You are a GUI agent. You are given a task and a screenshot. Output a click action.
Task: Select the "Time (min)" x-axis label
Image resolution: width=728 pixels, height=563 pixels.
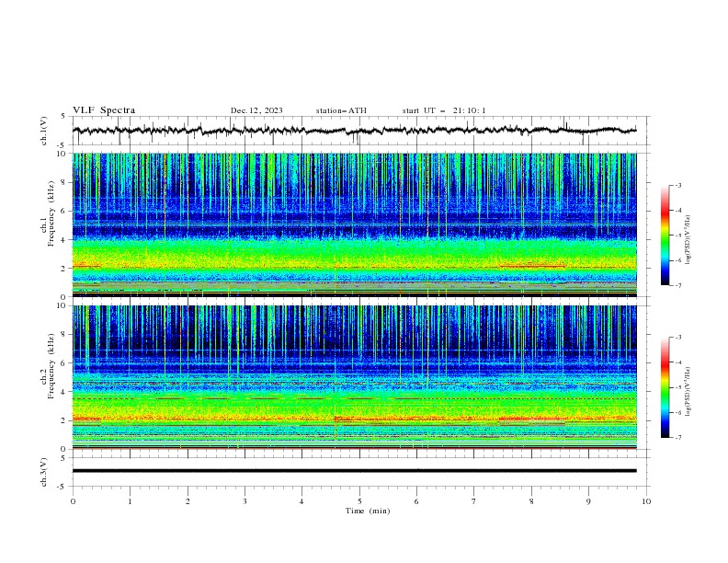[368, 511]
